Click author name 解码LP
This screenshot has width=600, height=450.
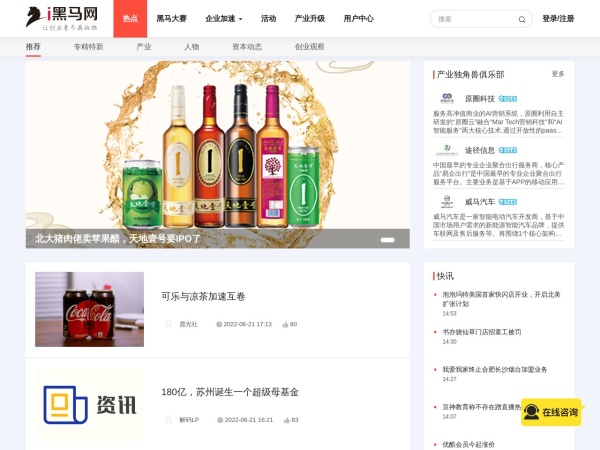[x=189, y=420]
